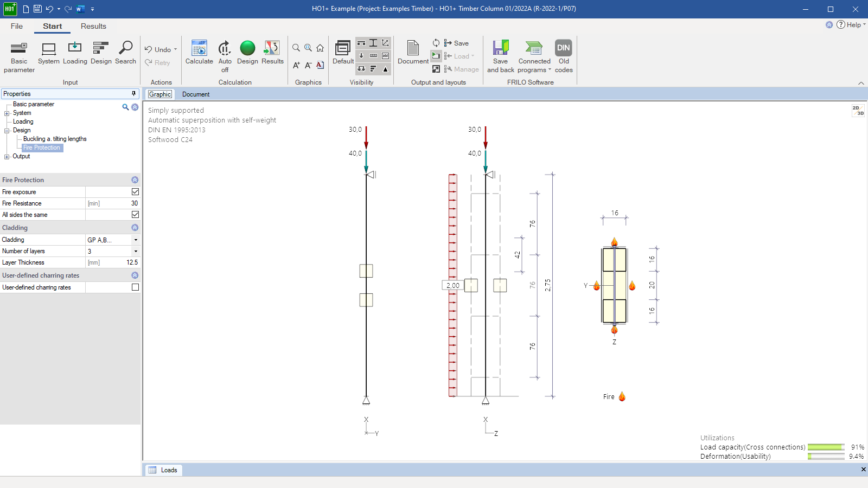The width and height of the screenshot is (868, 488).
Task: Decrease graphic font size (A-)
Action: point(308,65)
